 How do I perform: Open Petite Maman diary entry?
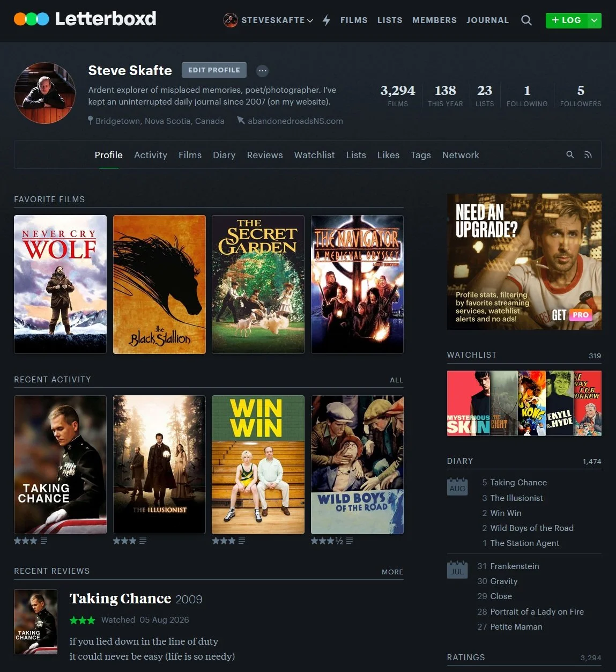516,627
